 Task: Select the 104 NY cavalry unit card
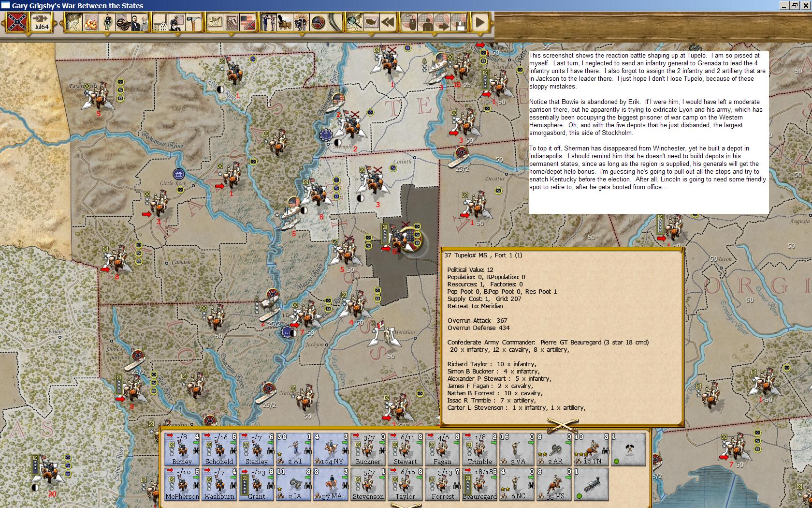coord(331,449)
